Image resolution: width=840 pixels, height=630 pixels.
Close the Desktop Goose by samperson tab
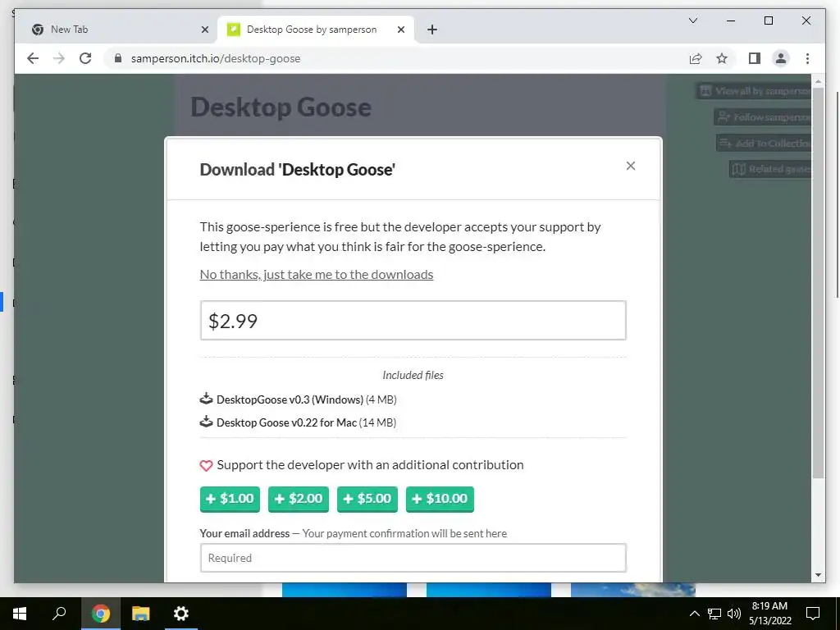click(x=400, y=30)
